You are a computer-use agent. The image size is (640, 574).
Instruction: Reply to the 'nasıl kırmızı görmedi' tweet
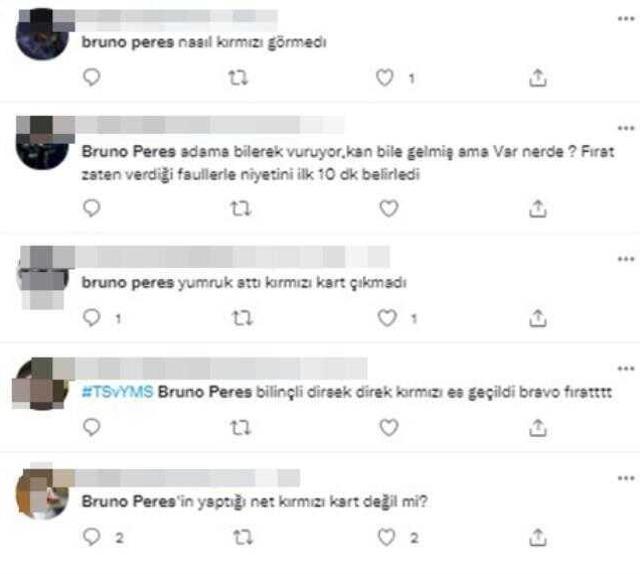[91, 77]
